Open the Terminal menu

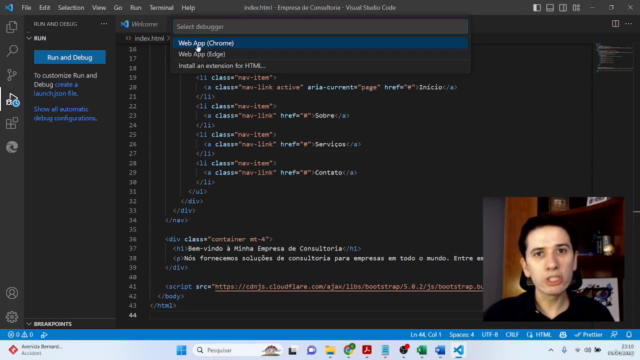[x=161, y=8]
